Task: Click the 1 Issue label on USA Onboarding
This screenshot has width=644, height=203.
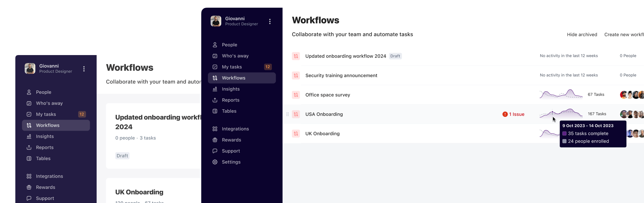Action: [x=517, y=114]
